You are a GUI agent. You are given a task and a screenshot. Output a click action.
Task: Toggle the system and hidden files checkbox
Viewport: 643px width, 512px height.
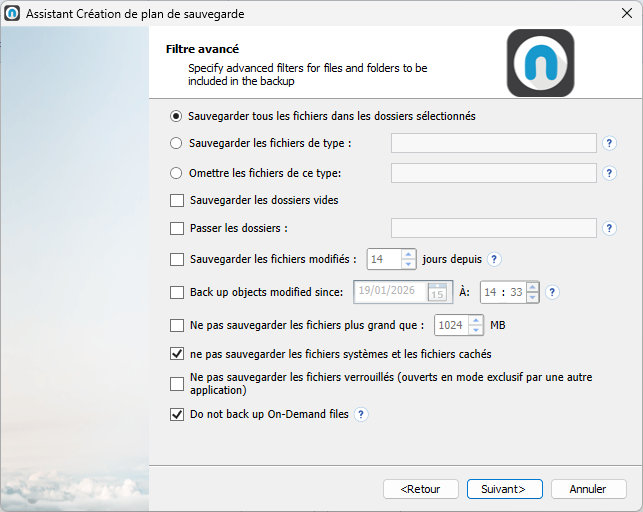pos(177,354)
